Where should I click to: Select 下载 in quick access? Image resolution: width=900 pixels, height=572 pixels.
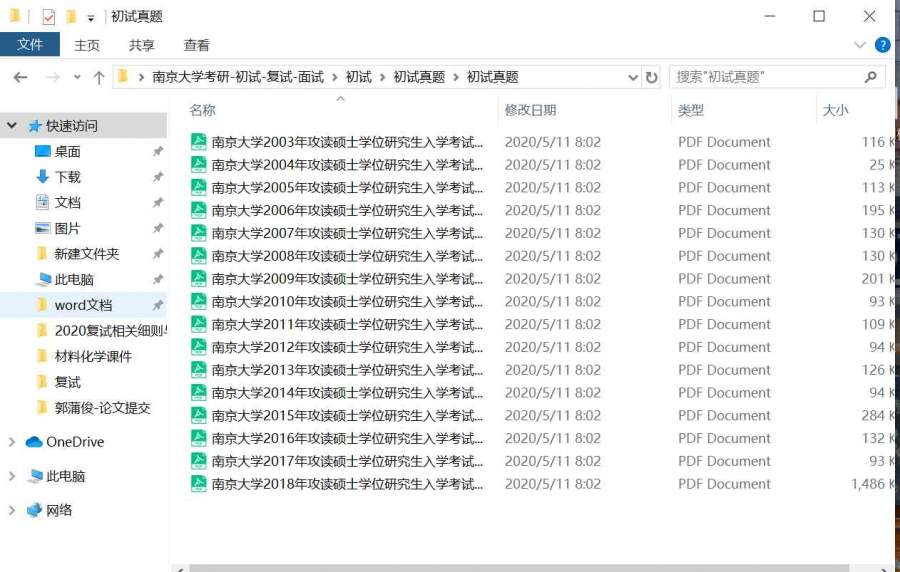coord(67,177)
